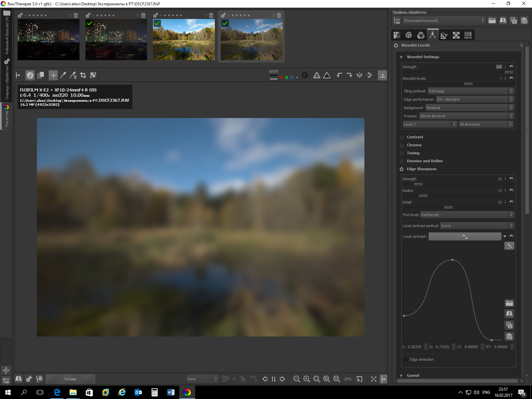Collapse Wavelet Settings section
The width and height of the screenshot is (532, 399).
click(x=401, y=57)
